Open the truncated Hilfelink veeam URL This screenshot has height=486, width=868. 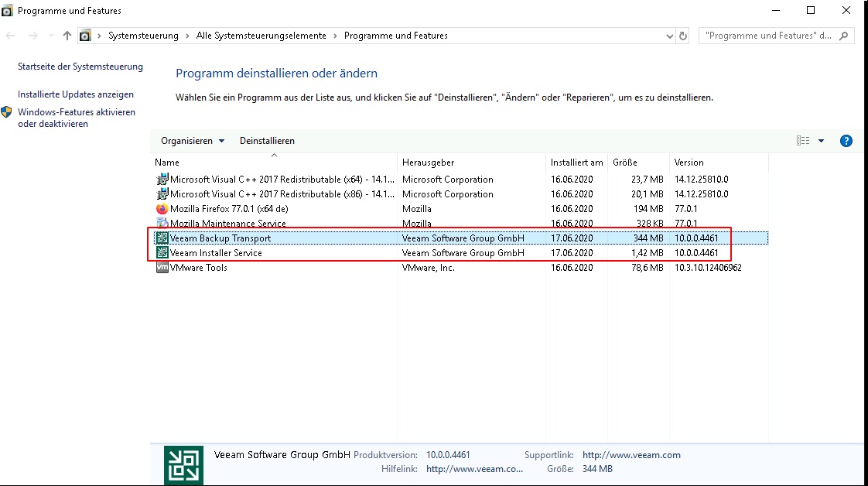tap(474, 469)
